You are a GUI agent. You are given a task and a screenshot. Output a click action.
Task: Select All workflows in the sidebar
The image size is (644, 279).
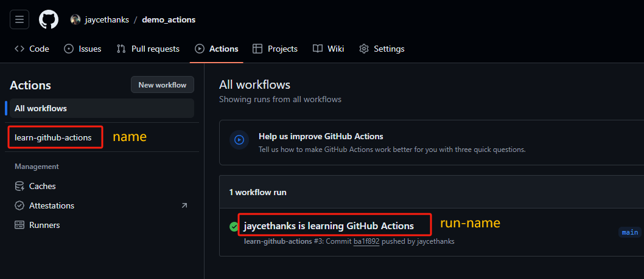point(41,108)
